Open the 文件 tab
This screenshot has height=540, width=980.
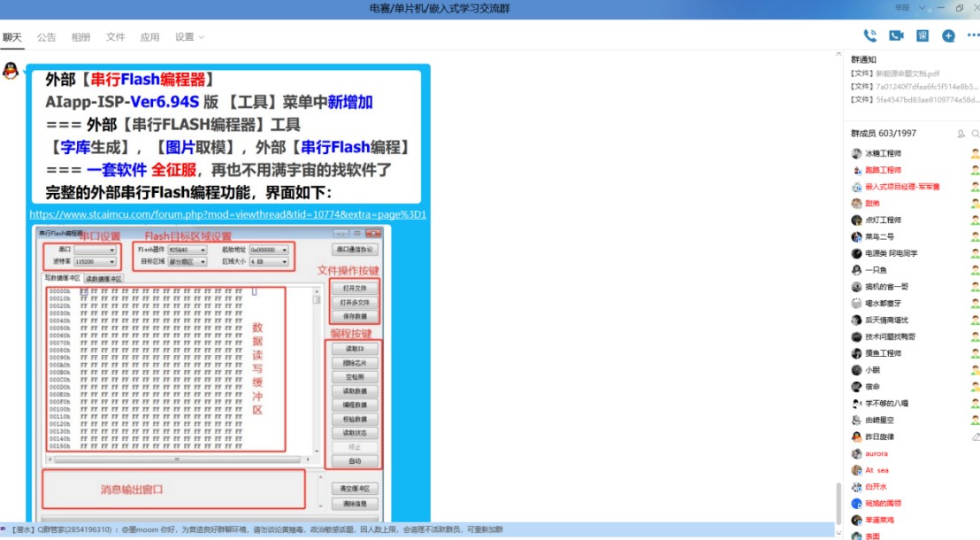[115, 37]
